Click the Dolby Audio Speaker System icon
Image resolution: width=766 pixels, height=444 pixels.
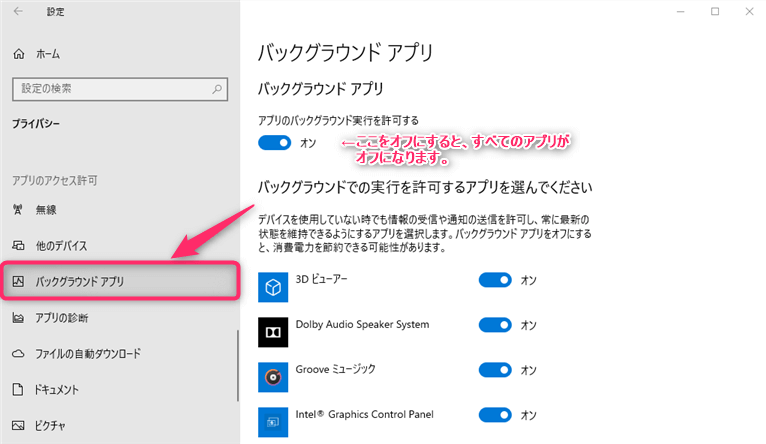[273, 332]
